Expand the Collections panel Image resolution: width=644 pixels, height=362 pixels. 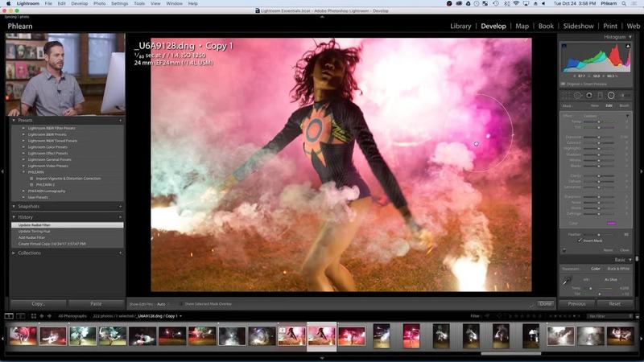tap(14, 253)
